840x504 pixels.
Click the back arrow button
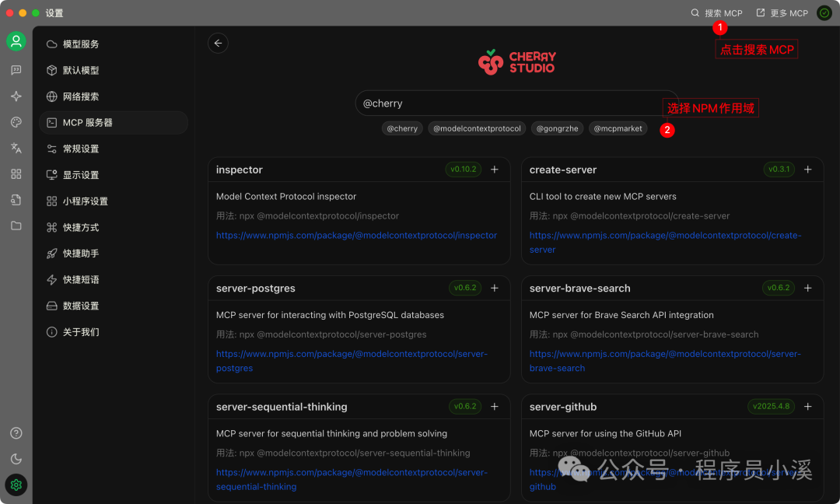(x=218, y=44)
